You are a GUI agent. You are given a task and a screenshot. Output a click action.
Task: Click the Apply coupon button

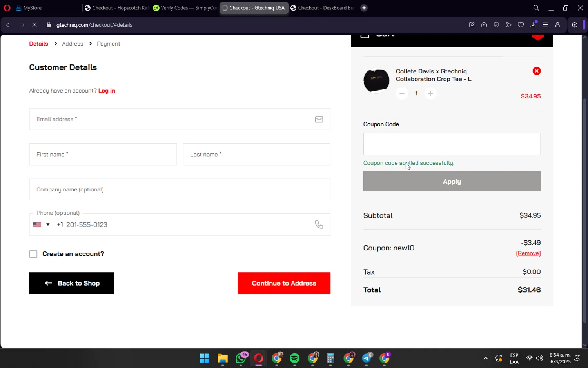(452, 182)
